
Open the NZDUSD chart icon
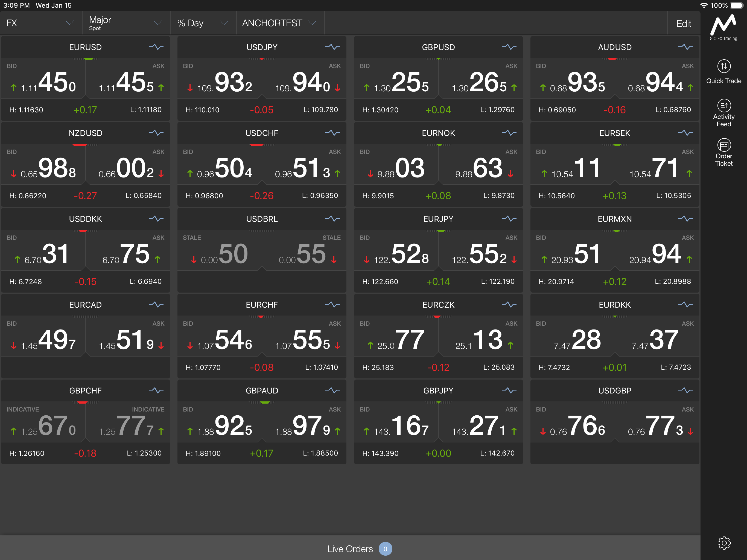coord(156,133)
